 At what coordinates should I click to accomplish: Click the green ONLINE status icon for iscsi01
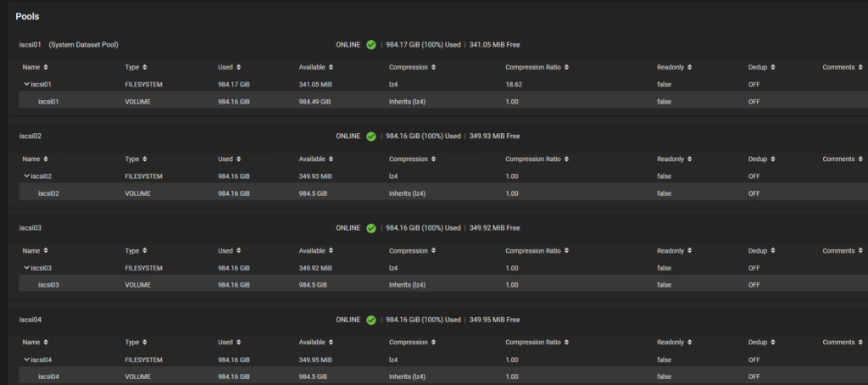[x=371, y=44]
